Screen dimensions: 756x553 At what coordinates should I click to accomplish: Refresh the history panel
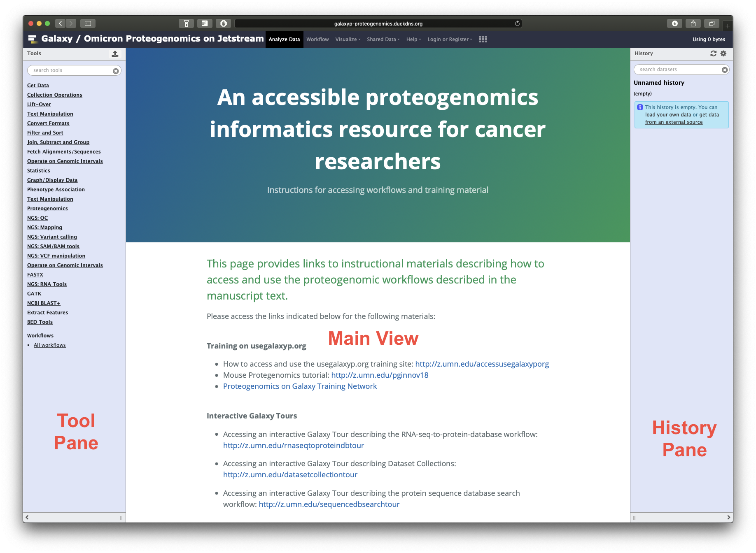713,53
